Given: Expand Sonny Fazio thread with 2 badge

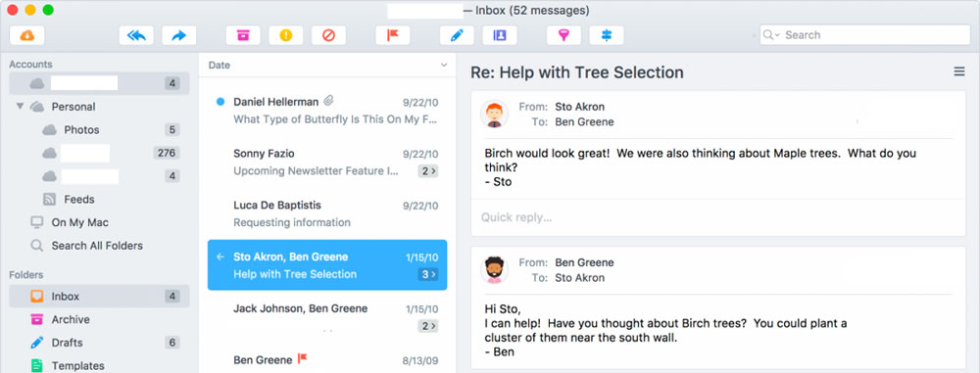Looking at the screenshot, I should coord(428,170).
